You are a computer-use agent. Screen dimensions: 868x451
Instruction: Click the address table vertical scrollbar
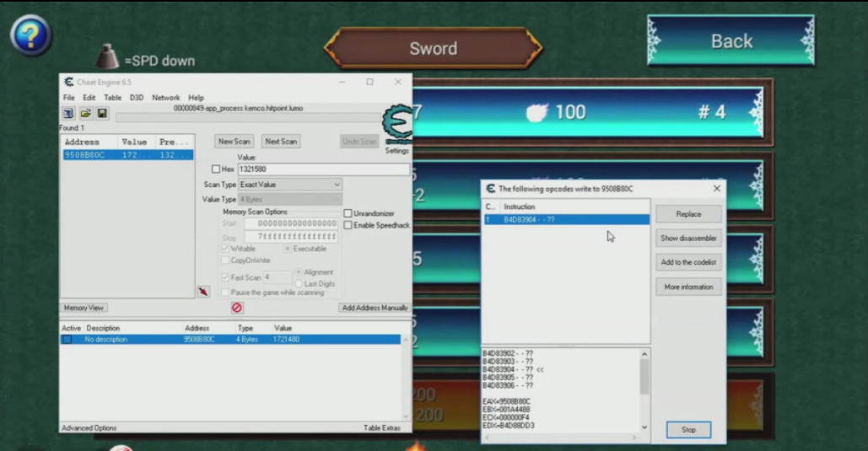click(406, 378)
